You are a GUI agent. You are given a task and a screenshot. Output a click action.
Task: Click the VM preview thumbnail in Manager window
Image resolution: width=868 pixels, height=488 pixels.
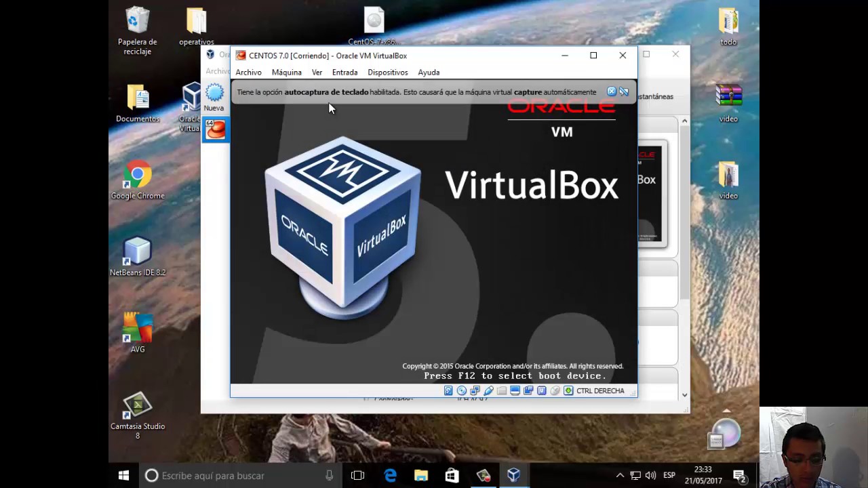[652, 193]
